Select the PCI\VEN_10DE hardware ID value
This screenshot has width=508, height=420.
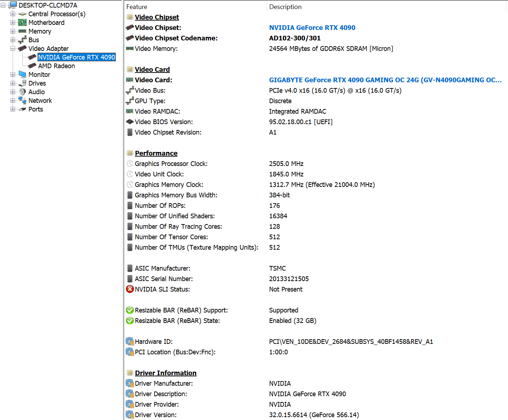(x=351, y=342)
